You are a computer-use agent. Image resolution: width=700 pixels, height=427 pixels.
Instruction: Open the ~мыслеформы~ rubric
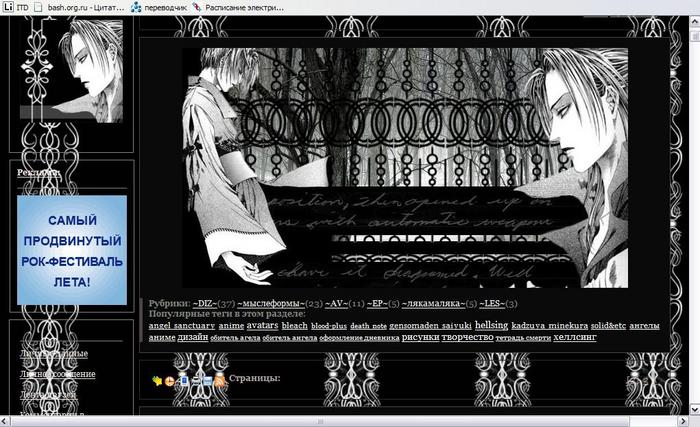tap(271, 304)
